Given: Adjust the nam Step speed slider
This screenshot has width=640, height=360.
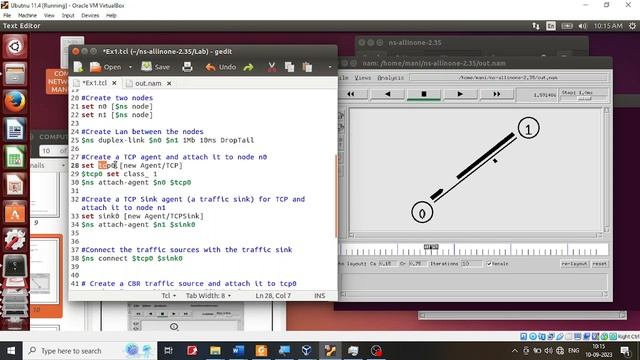Looking at the screenshot, I should 584,98.
